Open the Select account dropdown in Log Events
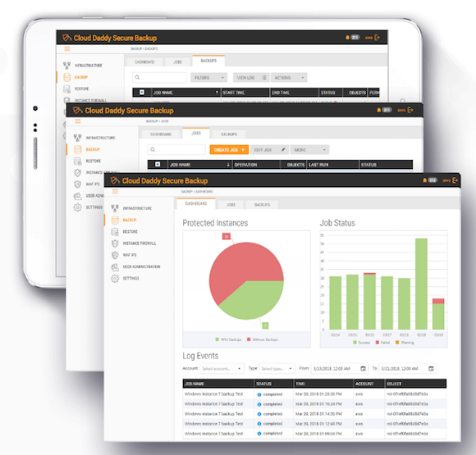The height and width of the screenshot is (455, 476). point(222,369)
